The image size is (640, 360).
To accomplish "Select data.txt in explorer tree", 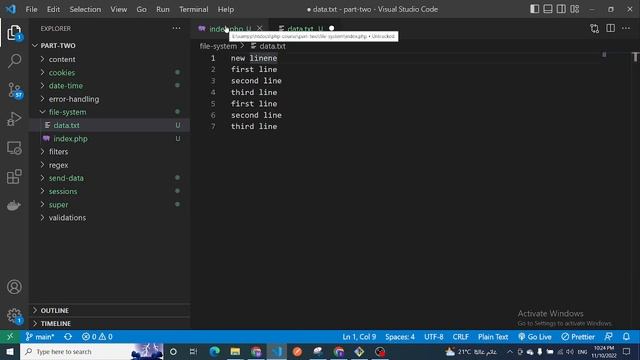I will click(x=109, y=125).
